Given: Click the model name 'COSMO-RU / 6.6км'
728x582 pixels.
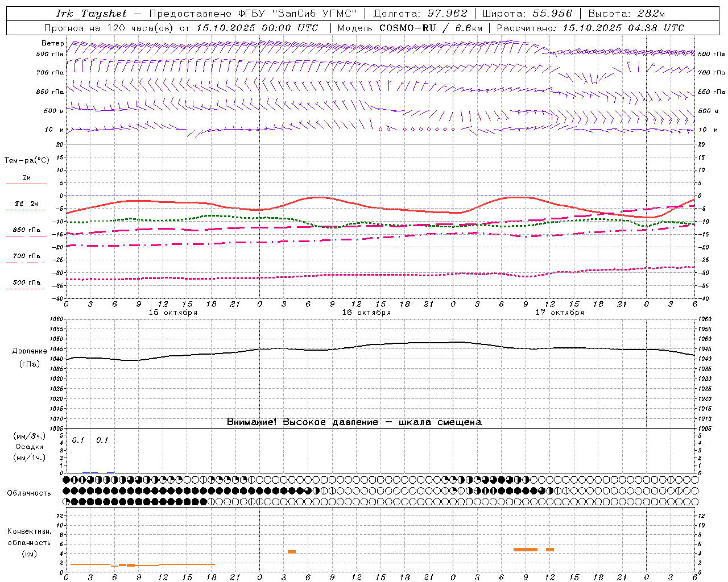Looking at the screenshot, I should [x=431, y=28].
